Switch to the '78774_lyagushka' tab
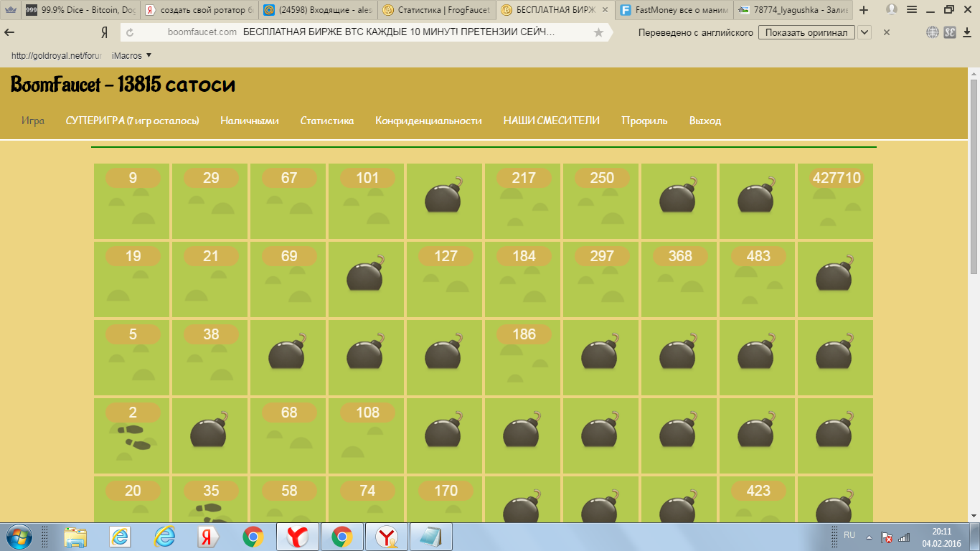 pyautogui.click(x=793, y=10)
